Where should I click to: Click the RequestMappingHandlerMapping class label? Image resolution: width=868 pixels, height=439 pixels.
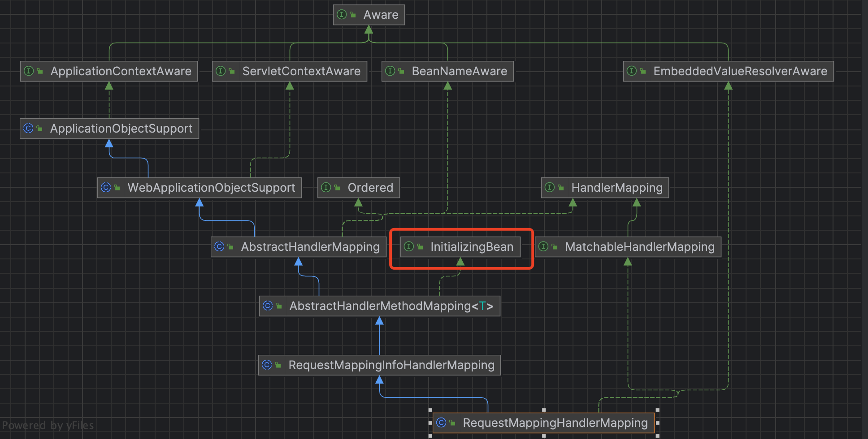tap(555, 423)
